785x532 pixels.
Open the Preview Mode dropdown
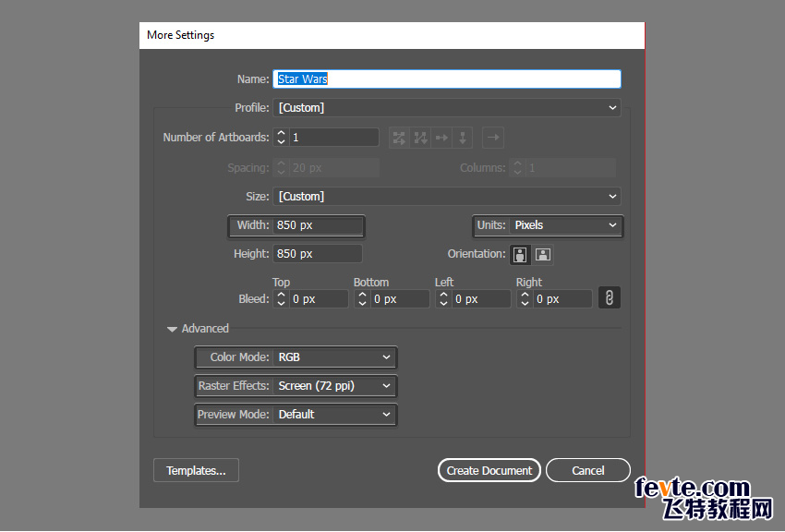pos(334,415)
